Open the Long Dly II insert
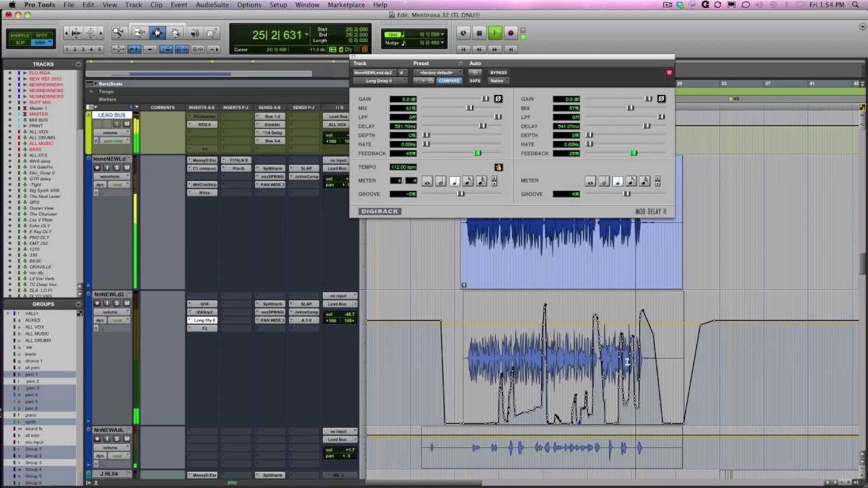 coord(201,320)
